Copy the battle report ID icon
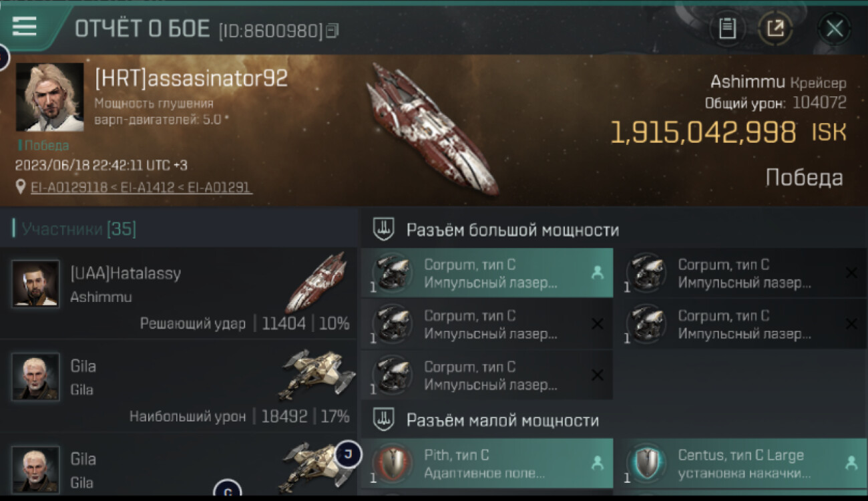 333,31
